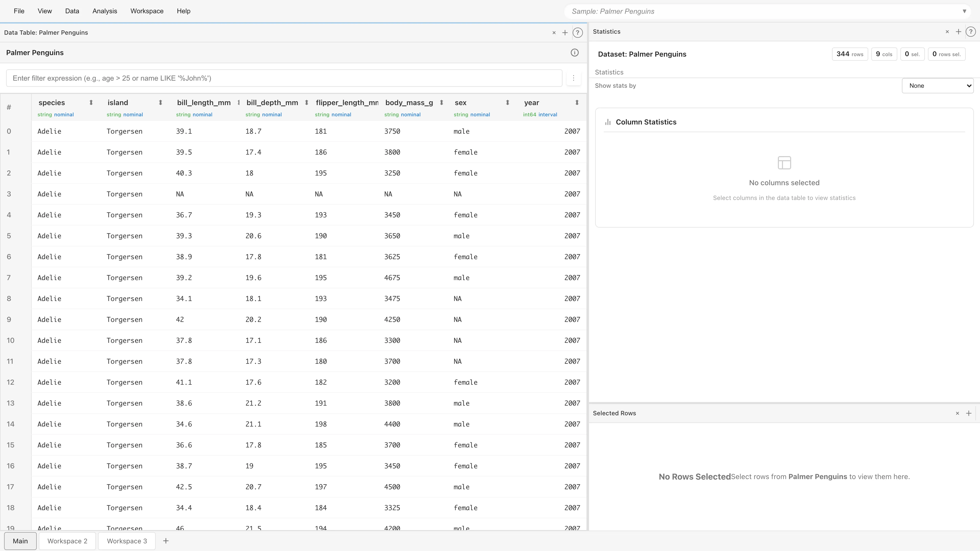
Task: Click the filter expression input field
Action: tap(284, 78)
